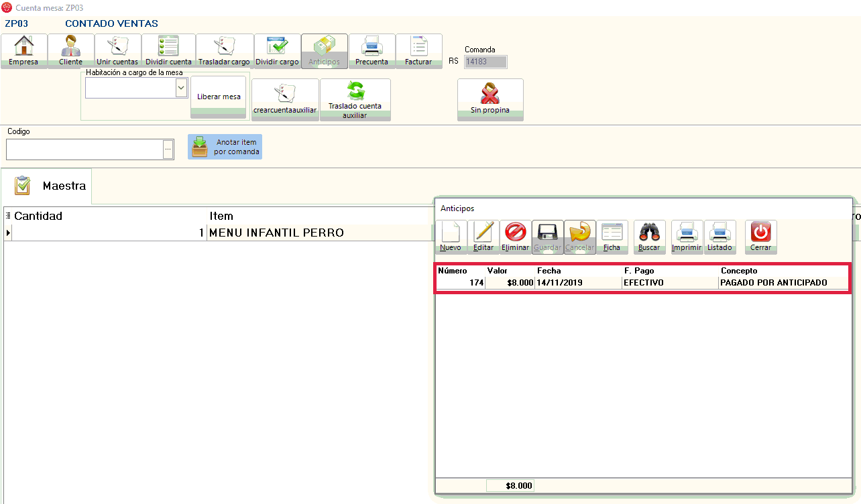Click into the Codigo input field

(x=84, y=149)
